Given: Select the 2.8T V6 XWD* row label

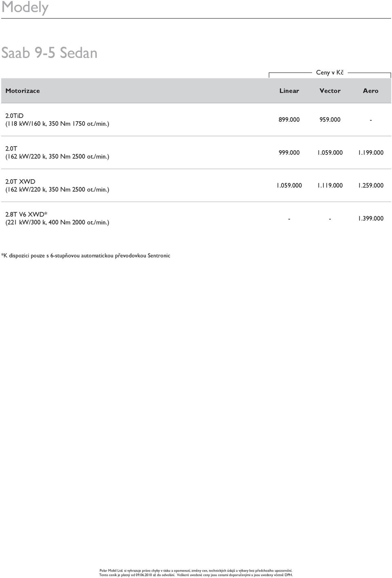Looking at the screenshot, I should (x=57, y=218).
